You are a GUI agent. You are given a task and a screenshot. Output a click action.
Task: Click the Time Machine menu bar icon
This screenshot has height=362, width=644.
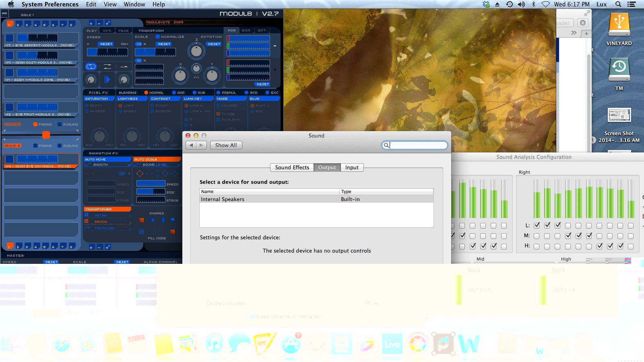(510, 4)
